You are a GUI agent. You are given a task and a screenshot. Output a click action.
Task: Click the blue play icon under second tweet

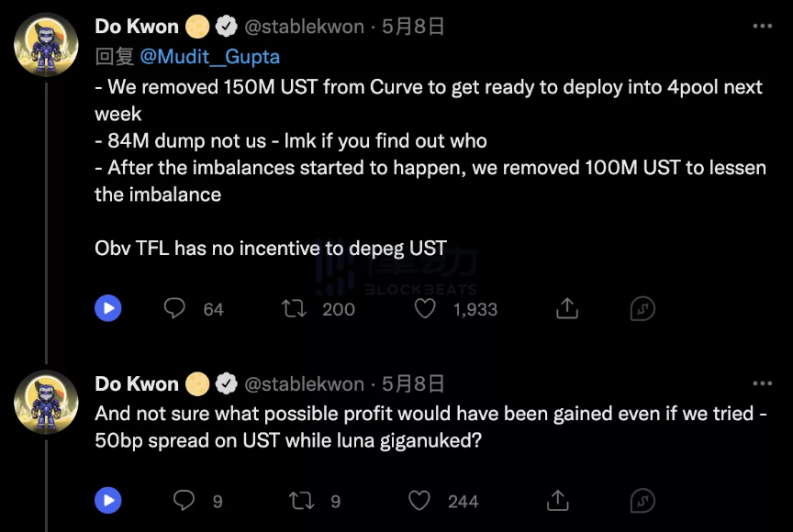click(108, 500)
